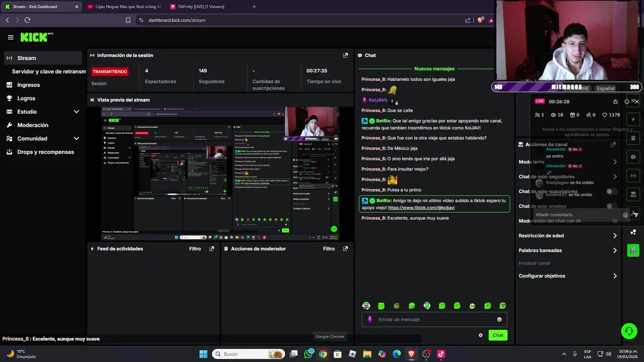
Task: Open the koljavi TikTok link in chat
Action: pyautogui.click(x=421, y=208)
